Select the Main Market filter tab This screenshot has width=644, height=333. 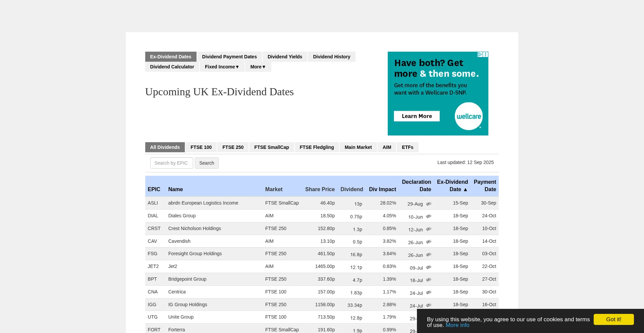[x=358, y=147]
